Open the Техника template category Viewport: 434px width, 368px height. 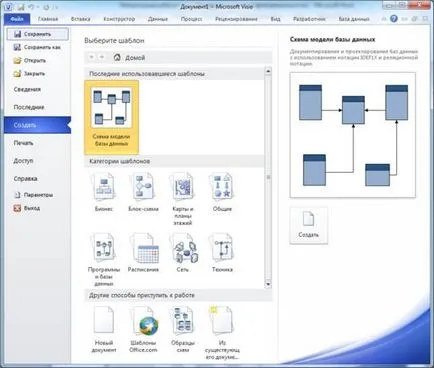(x=222, y=253)
